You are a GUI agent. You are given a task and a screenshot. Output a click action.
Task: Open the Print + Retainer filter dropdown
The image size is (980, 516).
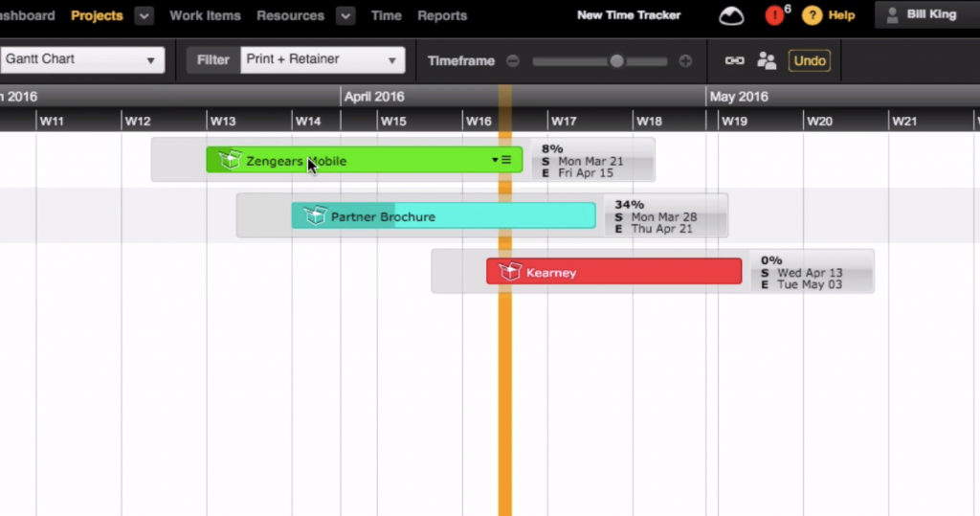pyautogui.click(x=323, y=60)
